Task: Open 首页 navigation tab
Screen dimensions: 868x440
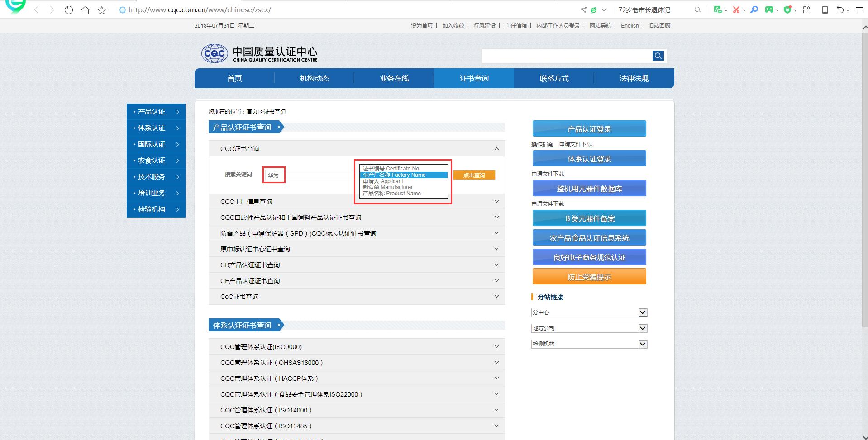Action: pyautogui.click(x=234, y=78)
